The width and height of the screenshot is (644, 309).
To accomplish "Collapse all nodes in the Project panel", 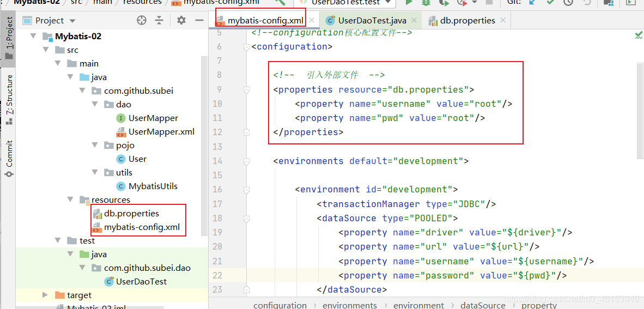I will 159,21.
